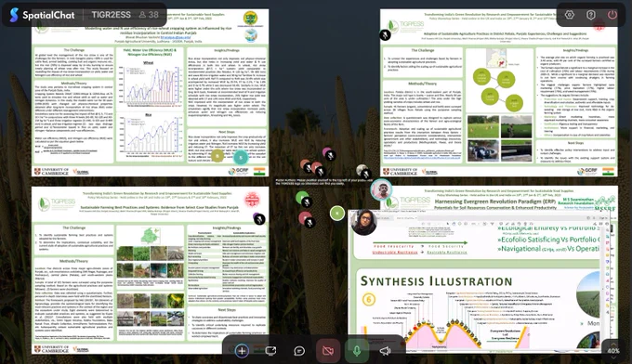
Task: Click the Synthesis Illustration shared screen
Action: click(480, 282)
